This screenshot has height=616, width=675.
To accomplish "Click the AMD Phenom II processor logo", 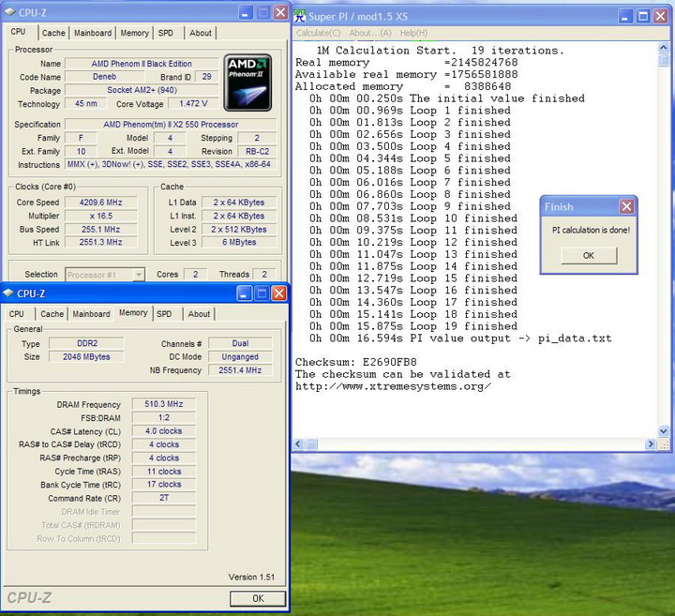I will [248, 83].
